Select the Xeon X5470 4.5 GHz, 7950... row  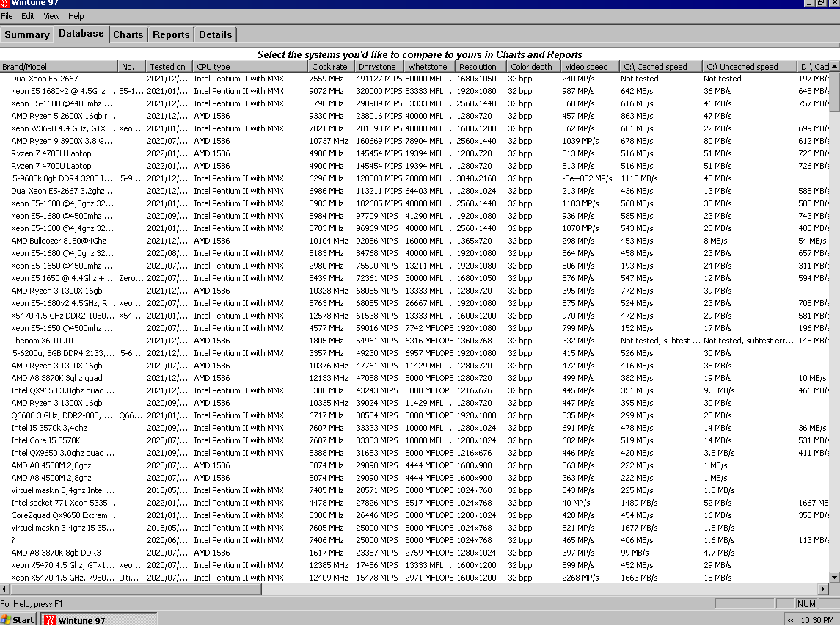pos(414,578)
